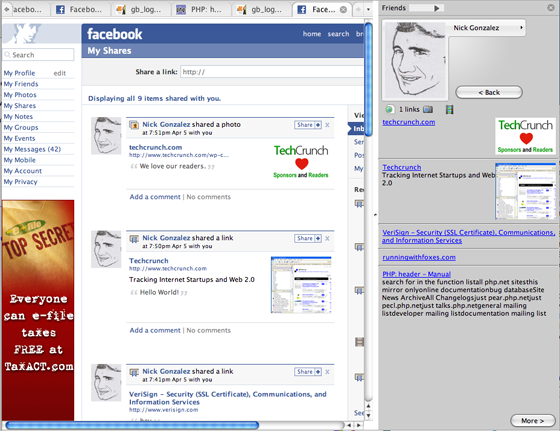
Task: Click the Back button in Friends panel
Action: 489,92
